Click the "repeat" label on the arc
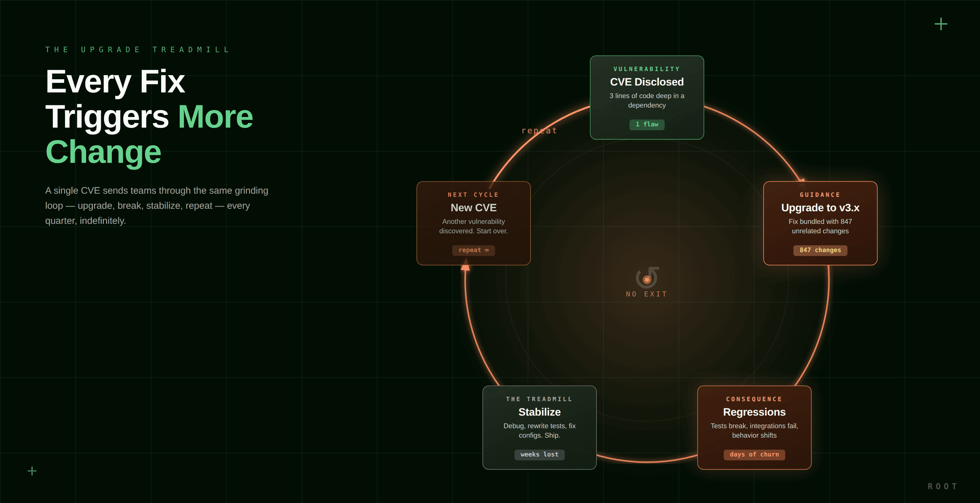 [x=539, y=130]
